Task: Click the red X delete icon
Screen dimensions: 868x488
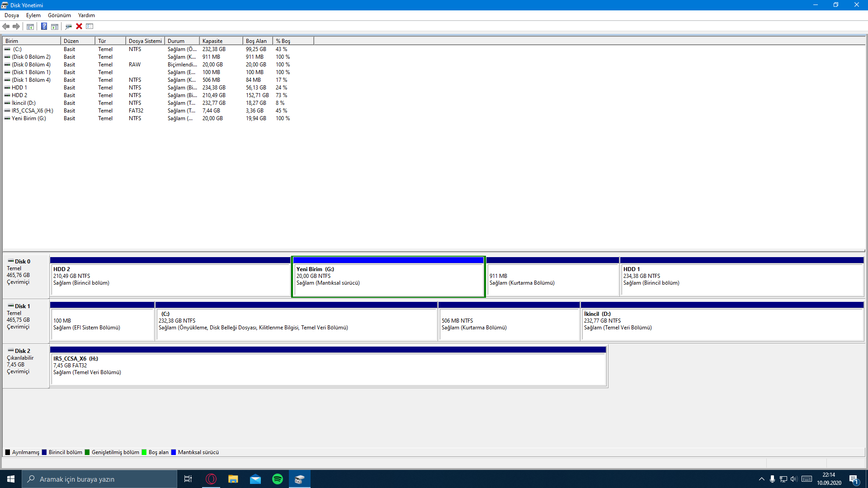Action: click(79, 26)
